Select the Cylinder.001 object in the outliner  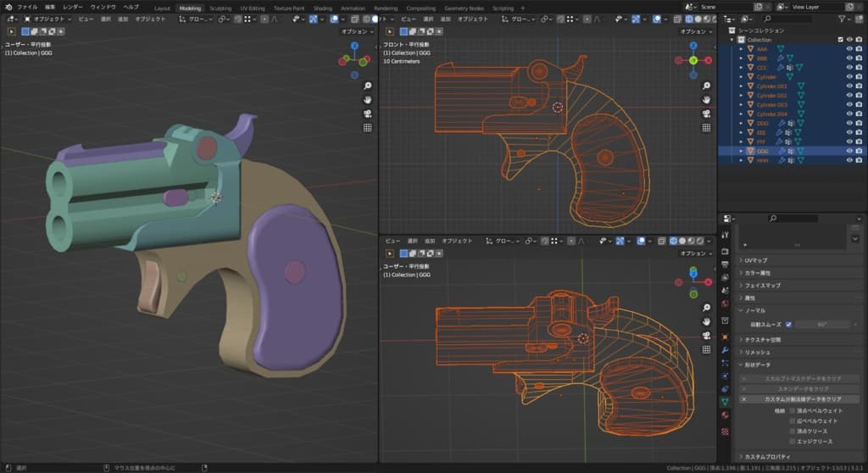point(771,86)
